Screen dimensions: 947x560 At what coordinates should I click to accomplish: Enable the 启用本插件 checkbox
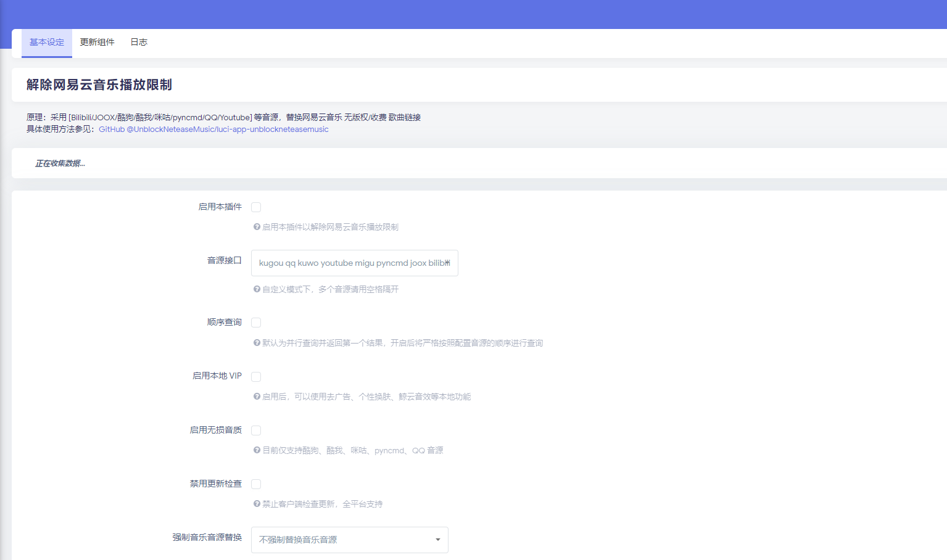(x=256, y=207)
